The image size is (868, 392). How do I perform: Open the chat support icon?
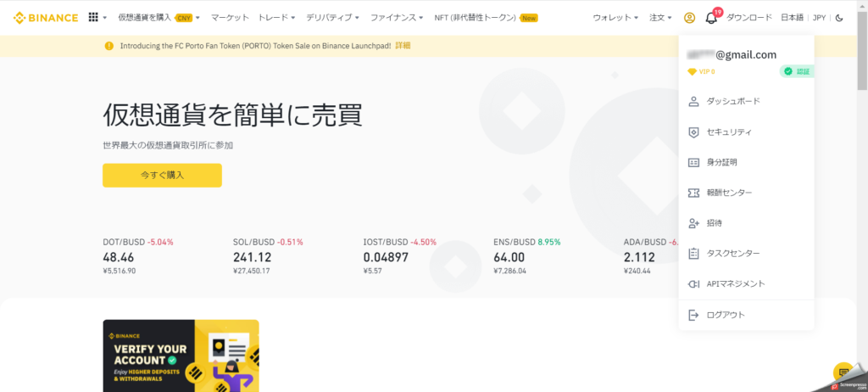843,372
